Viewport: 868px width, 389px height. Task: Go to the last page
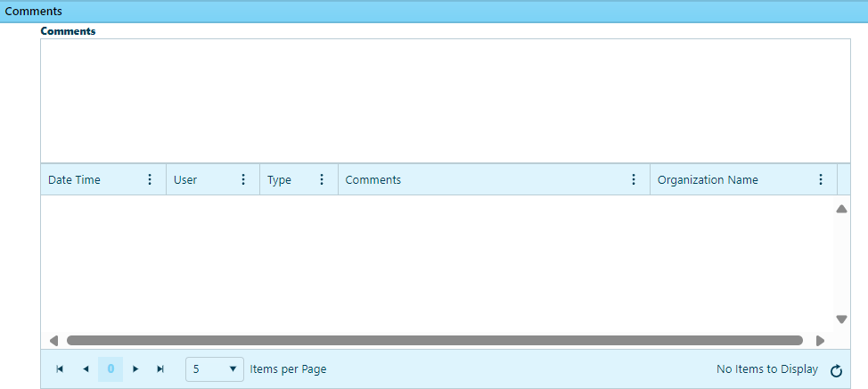pyautogui.click(x=161, y=369)
